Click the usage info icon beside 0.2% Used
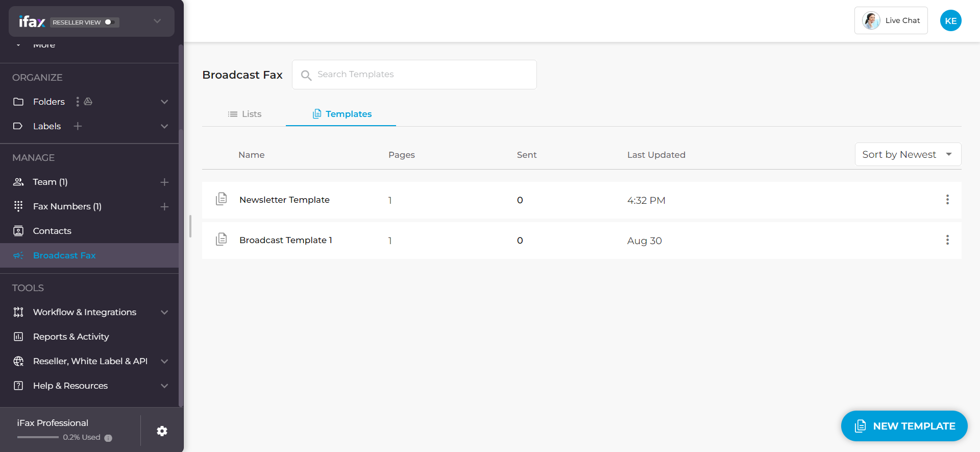Viewport: 980px width, 452px height. tap(108, 438)
